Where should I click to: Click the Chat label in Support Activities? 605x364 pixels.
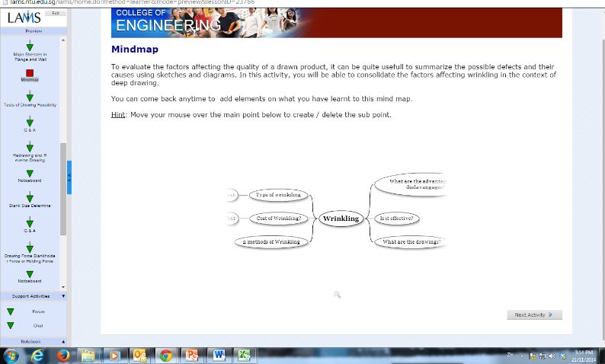[38, 325]
